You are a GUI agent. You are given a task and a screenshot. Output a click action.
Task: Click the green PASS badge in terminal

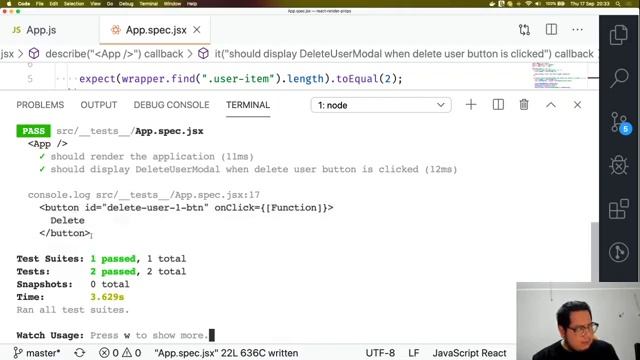coord(33,131)
